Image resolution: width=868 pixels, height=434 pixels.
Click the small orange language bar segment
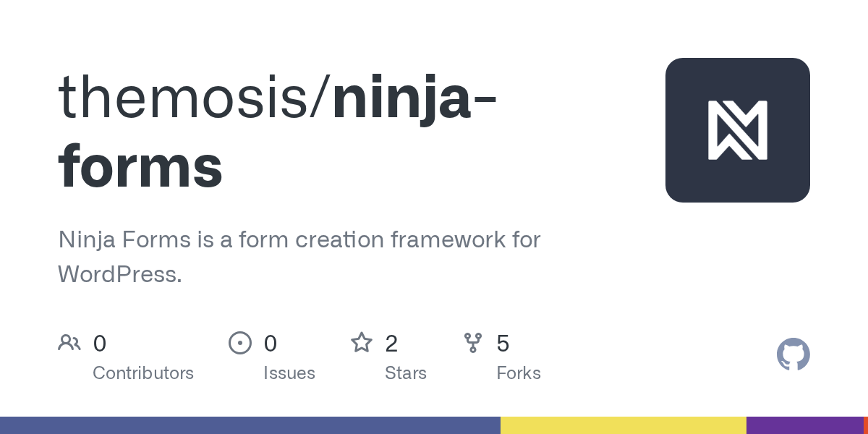click(866, 425)
